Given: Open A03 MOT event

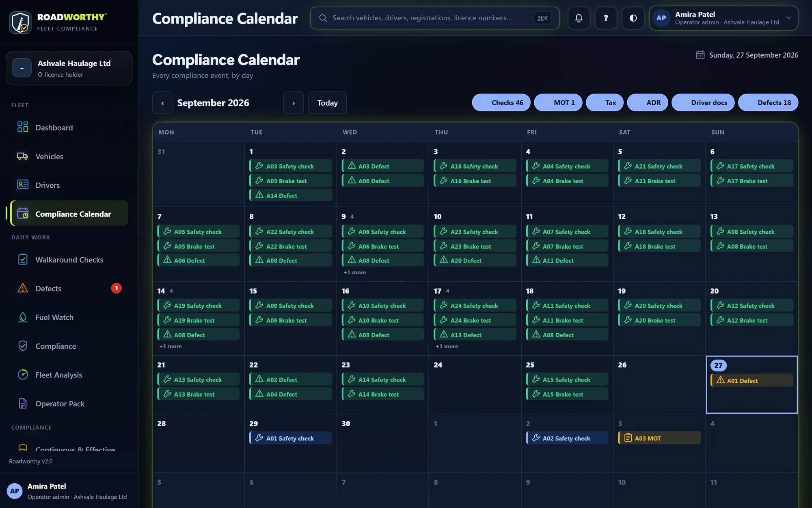Looking at the screenshot, I should (x=659, y=438).
